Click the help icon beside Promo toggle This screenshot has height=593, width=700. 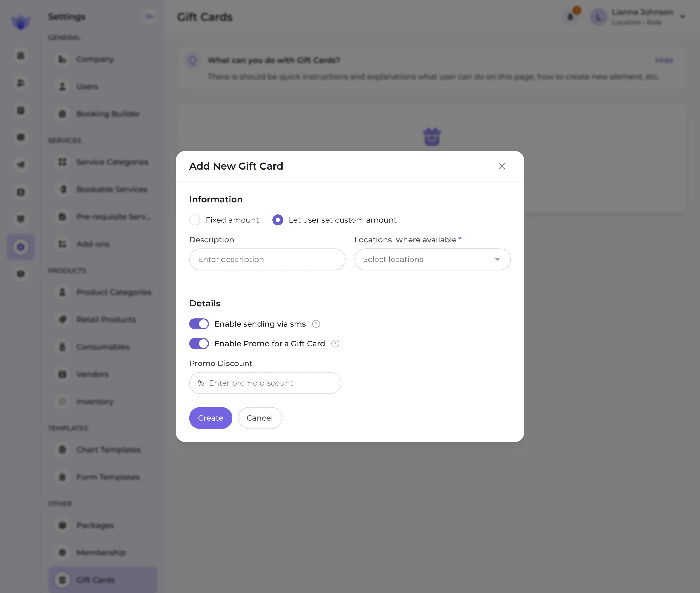coord(335,344)
